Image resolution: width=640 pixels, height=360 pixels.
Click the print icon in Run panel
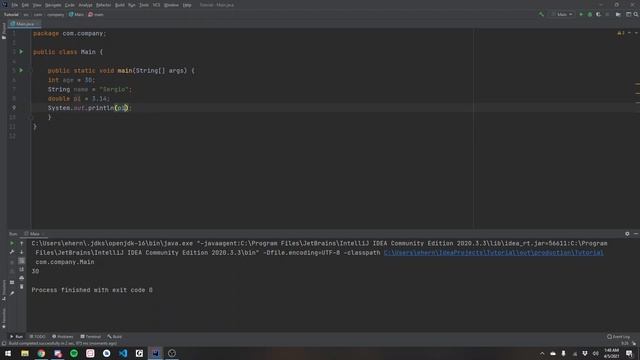tap(22, 278)
